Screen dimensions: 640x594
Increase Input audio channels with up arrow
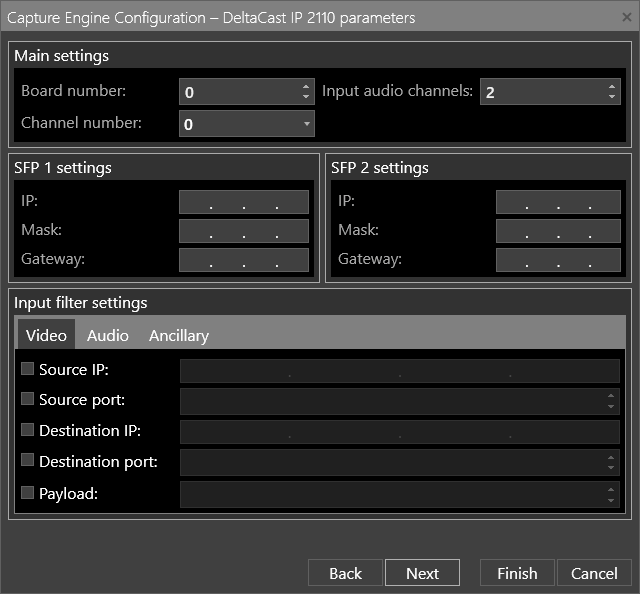tap(611, 87)
